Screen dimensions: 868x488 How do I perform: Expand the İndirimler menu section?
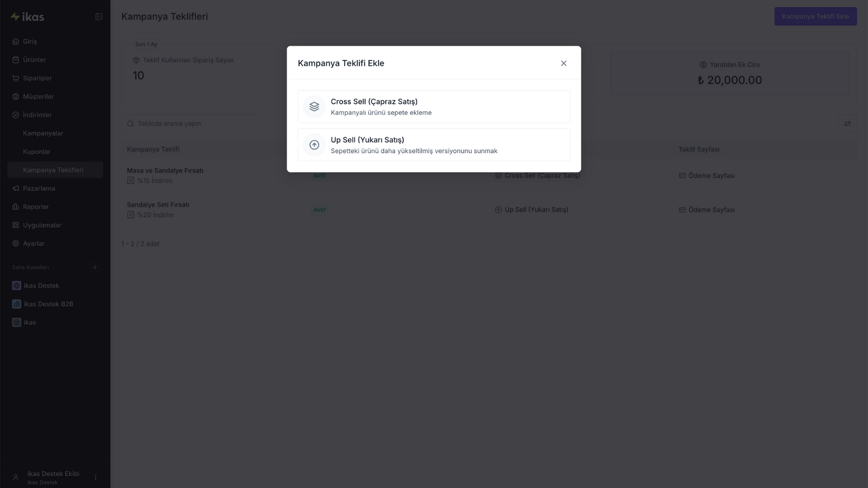point(37,115)
